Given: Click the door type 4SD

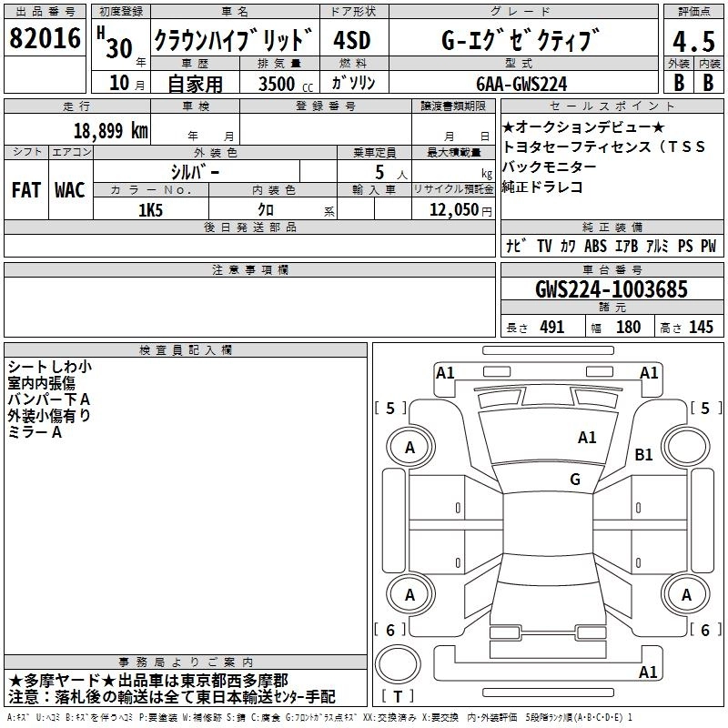Looking at the screenshot, I should (352, 40).
